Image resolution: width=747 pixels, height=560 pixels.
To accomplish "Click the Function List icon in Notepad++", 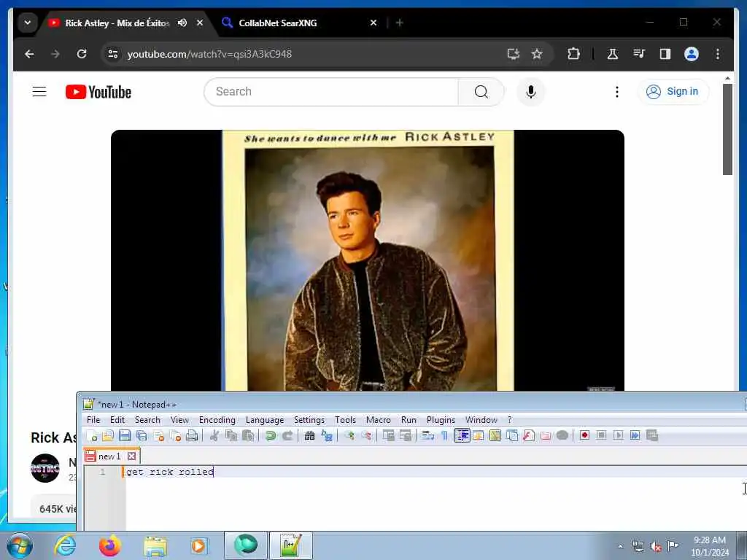I will (x=529, y=435).
